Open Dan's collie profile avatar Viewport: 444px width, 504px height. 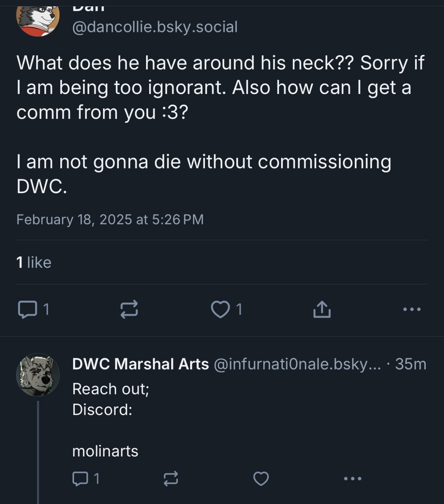click(38, 19)
